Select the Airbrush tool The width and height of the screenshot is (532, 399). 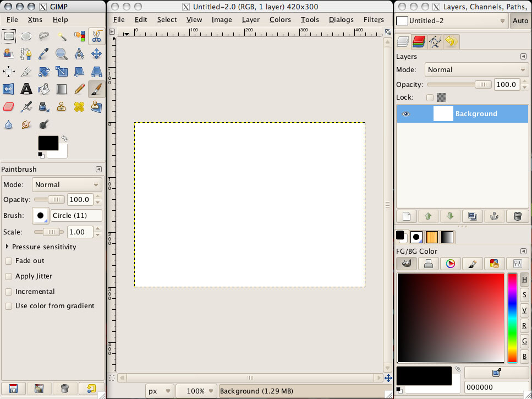click(26, 107)
